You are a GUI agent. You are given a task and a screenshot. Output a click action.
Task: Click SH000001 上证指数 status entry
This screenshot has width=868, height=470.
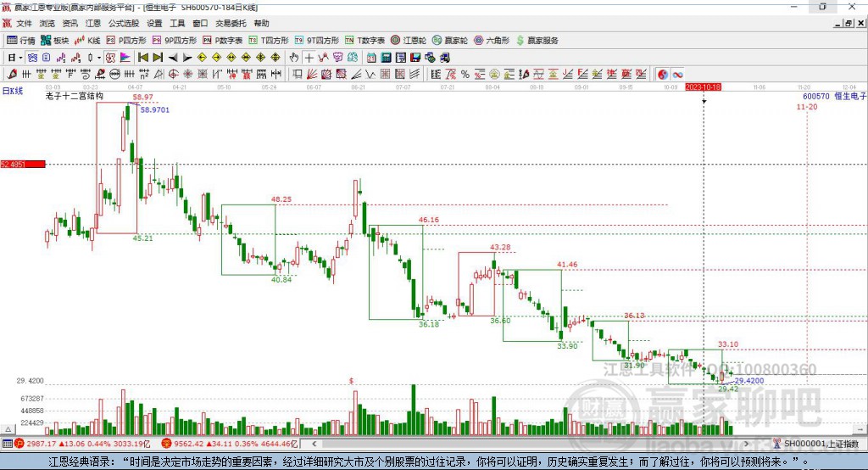(816, 444)
